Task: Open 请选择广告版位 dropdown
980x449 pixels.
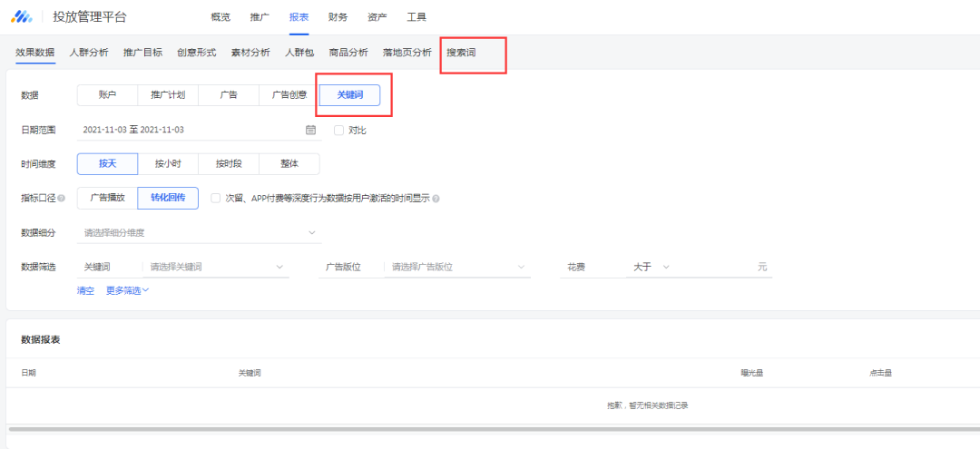Action: 457,267
